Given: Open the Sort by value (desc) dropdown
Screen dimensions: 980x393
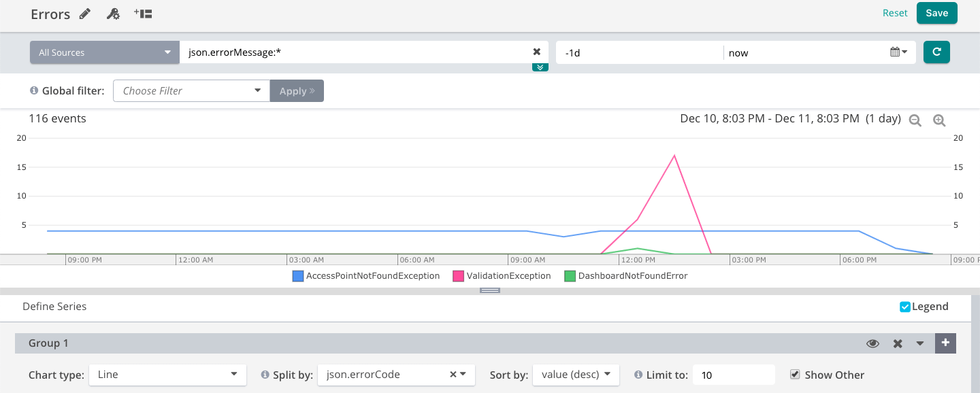Looking at the screenshot, I should coord(576,375).
